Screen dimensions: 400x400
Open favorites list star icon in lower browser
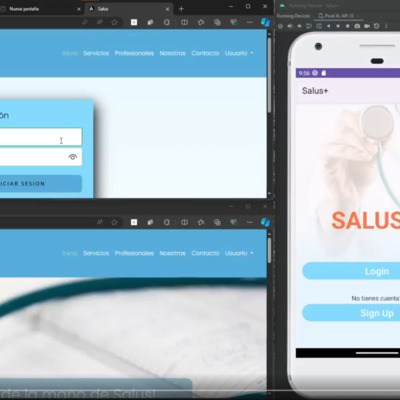[x=201, y=222]
